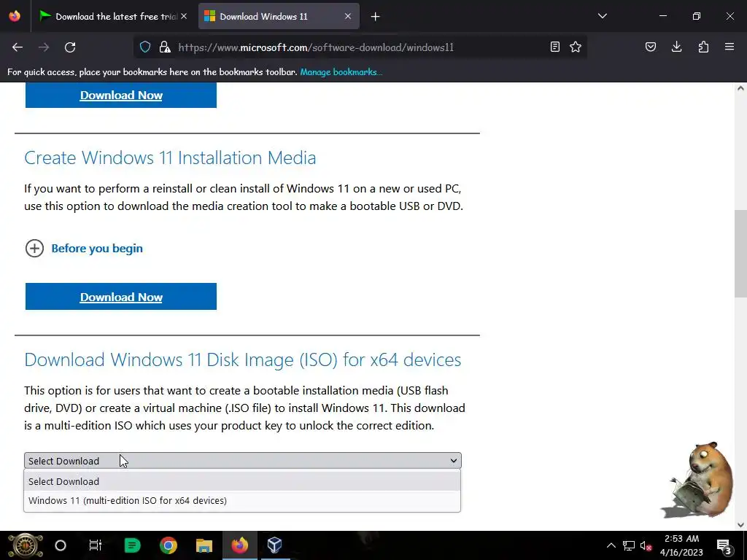Open the notification center icon
The height and width of the screenshot is (560, 747).
coord(724,545)
